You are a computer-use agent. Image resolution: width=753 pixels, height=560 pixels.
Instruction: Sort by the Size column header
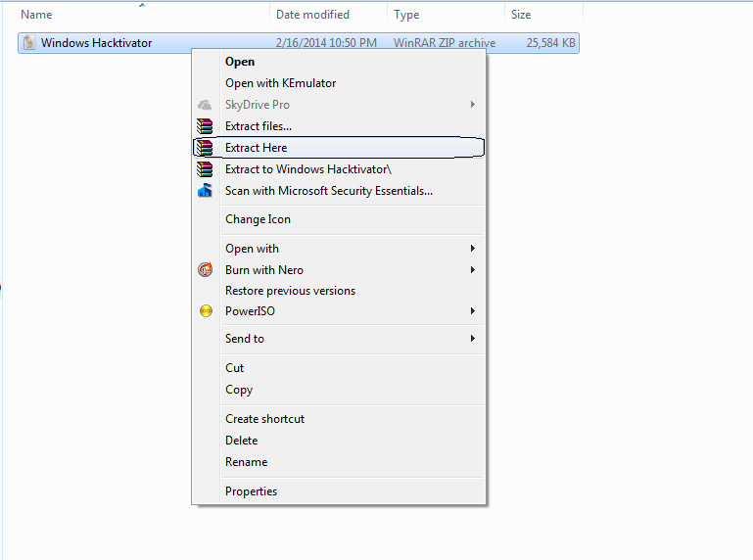[543, 15]
